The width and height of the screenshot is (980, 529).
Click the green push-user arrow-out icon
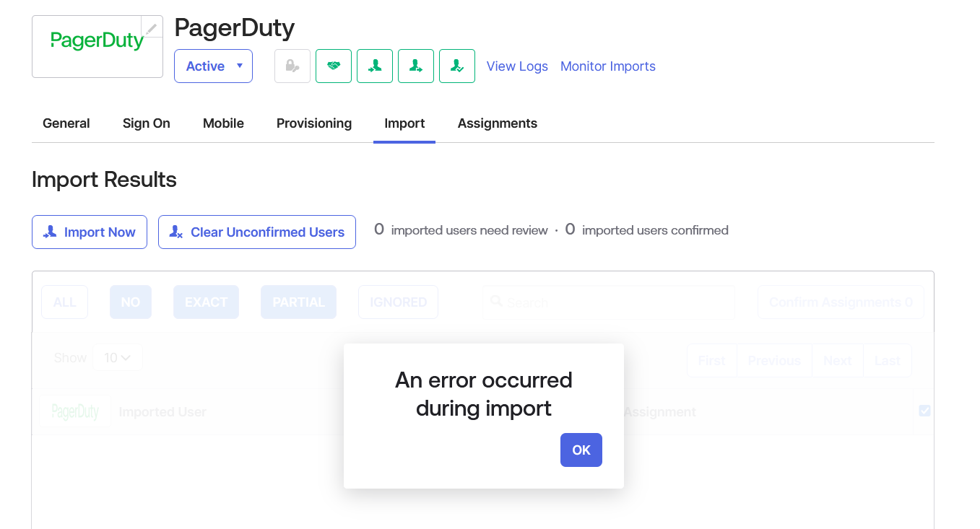416,66
